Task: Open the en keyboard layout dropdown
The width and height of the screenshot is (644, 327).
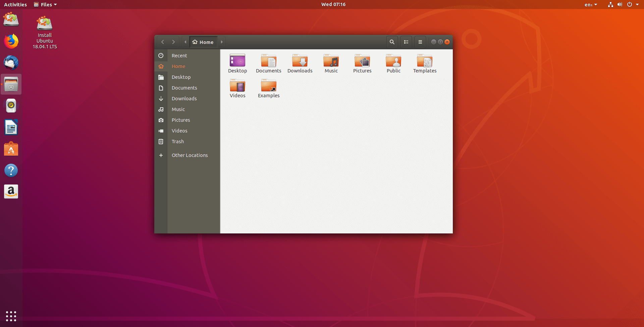Action: click(591, 4)
